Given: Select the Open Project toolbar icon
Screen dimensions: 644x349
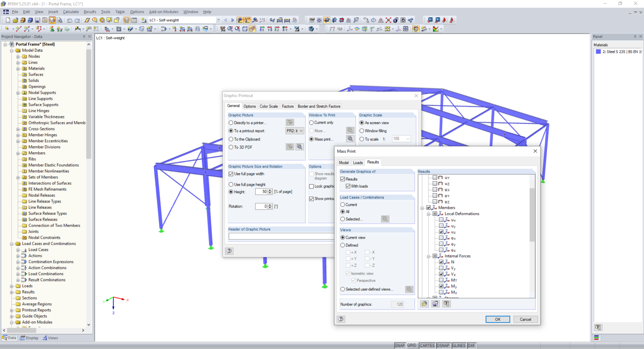Looking at the screenshot, I should pyautogui.click(x=16, y=20).
